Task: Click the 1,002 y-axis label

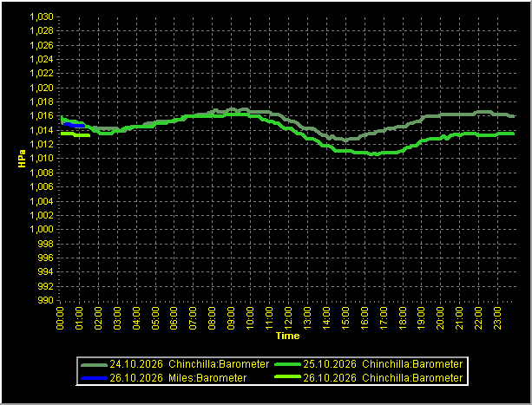Action: point(42,215)
